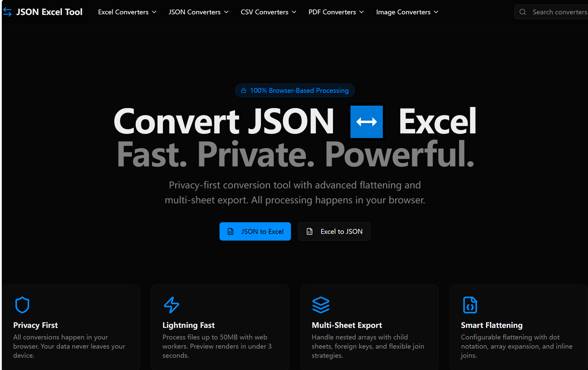Click the shield icon on Privacy First card

(22, 305)
